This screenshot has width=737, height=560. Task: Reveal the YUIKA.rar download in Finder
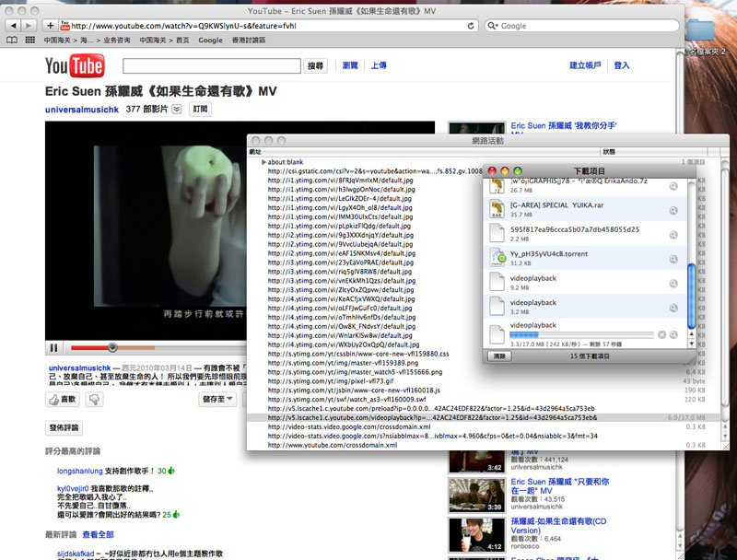[674, 209]
